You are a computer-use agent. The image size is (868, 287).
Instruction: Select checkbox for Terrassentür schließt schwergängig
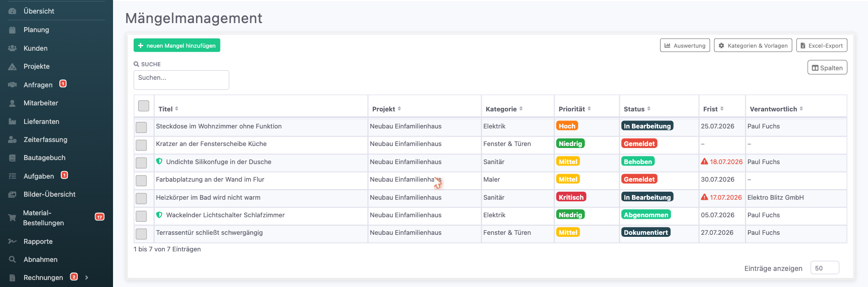pyautogui.click(x=141, y=234)
